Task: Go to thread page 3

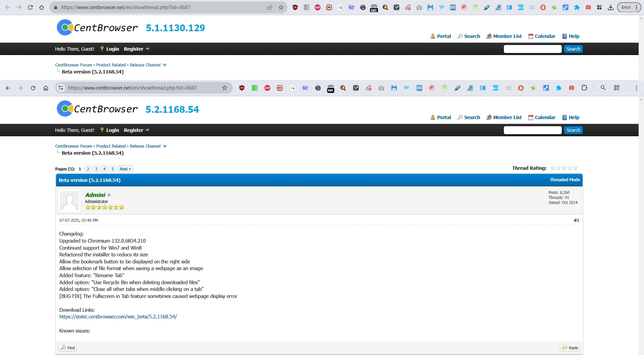Action: pos(96,169)
